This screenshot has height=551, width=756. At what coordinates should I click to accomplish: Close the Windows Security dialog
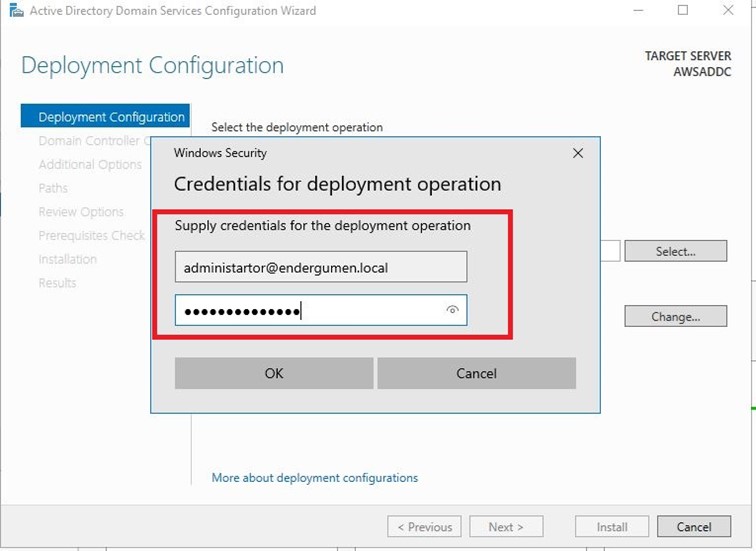(x=578, y=153)
